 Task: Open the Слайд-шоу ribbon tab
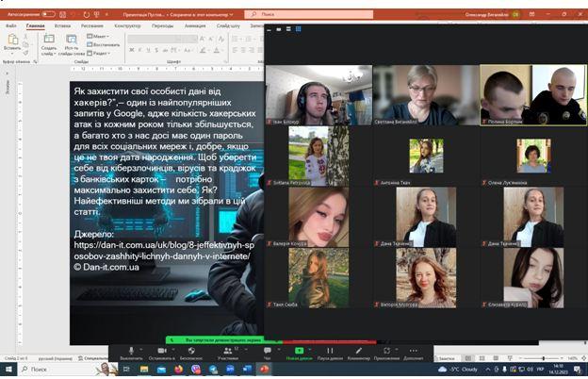coord(228,25)
